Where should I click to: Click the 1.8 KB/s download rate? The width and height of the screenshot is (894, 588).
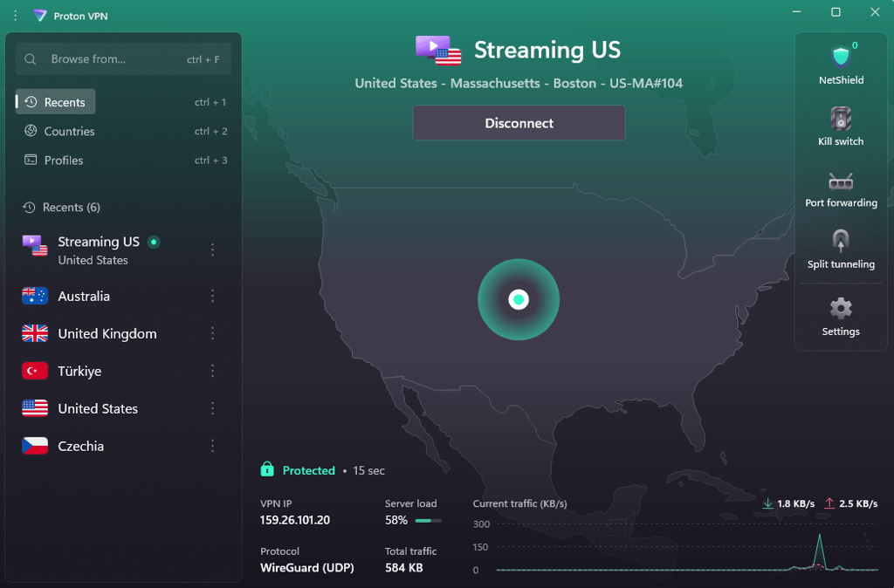click(x=795, y=503)
